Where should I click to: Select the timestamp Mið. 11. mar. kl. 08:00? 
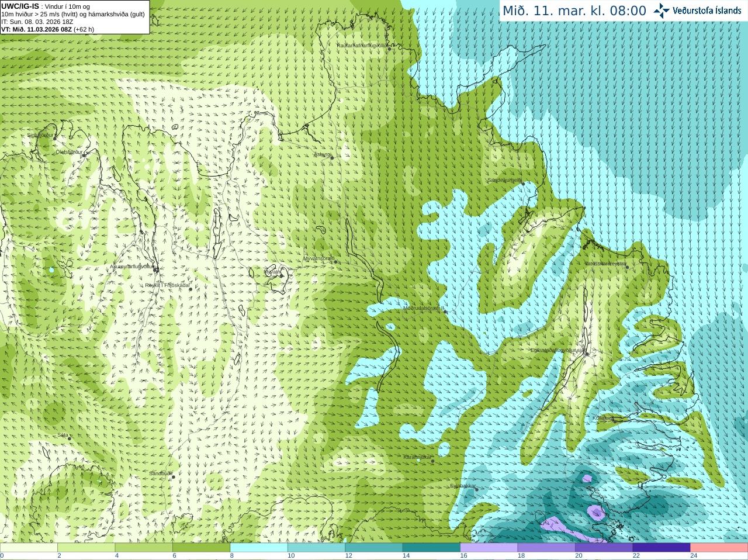pyautogui.click(x=574, y=11)
